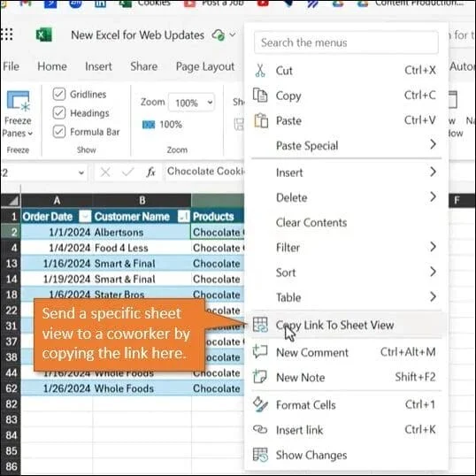This screenshot has height=476, width=476.
Task: Select column A header
Action: click(57, 200)
